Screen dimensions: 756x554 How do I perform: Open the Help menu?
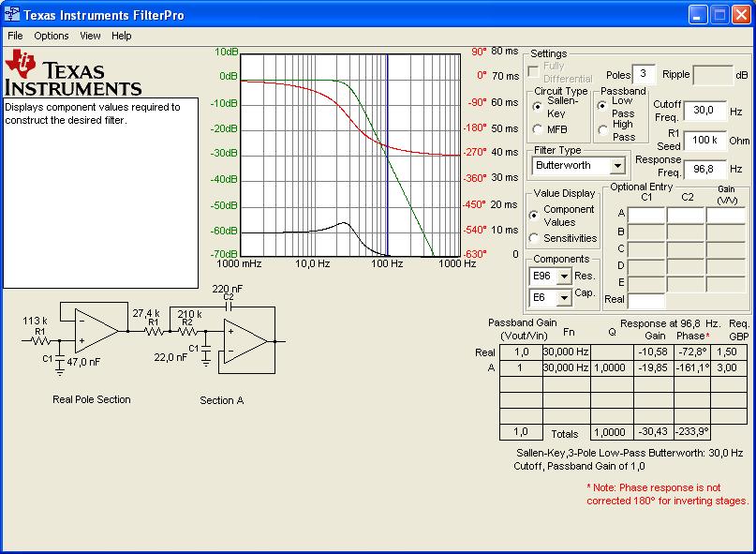(x=122, y=36)
